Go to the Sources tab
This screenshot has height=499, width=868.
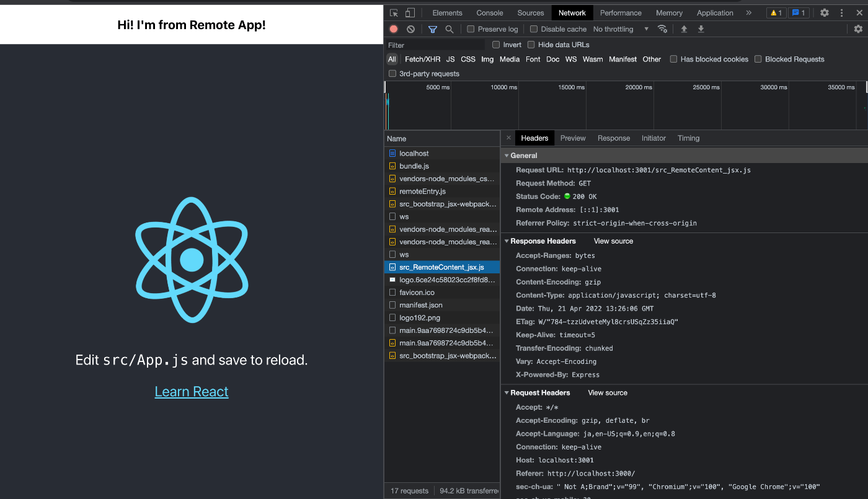[531, 13]
